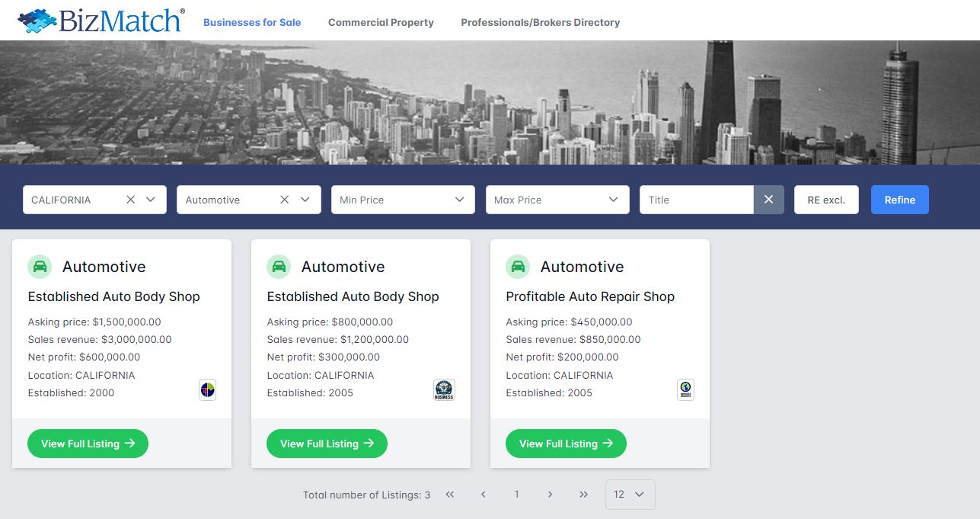This screenshot has width=980, height=519.
Task: View Full Listing for Profitable Auto Repair Shop
Action: (x=566, y=444)
